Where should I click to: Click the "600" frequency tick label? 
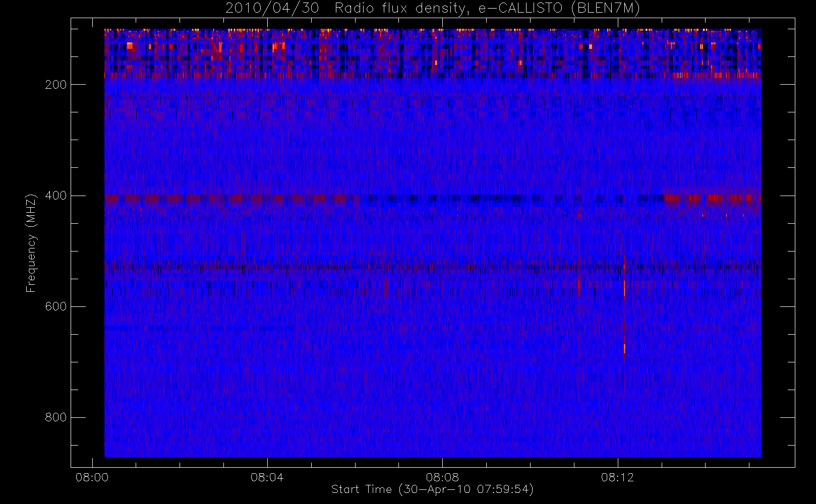pos(55,306)
